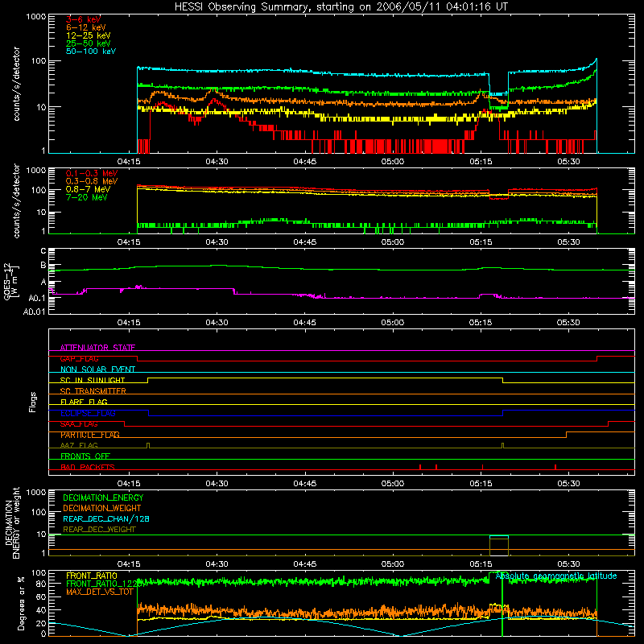
Task: Select the SC_TRANSMITTER flag label
Action: point(93,391)
